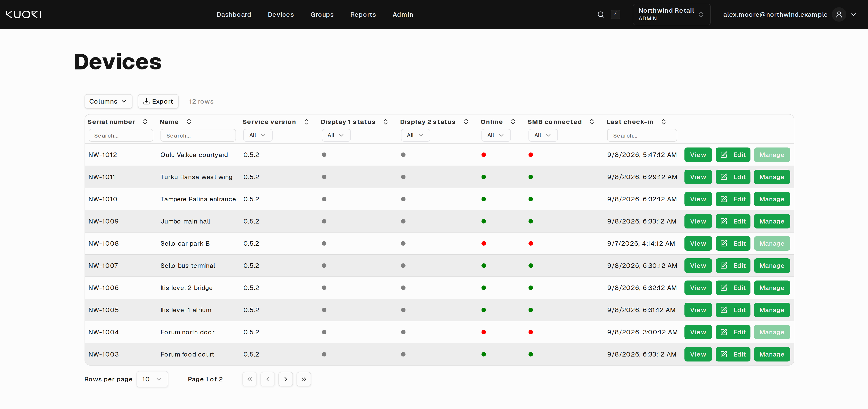
Task: Open Service version filter dropdown
Action: click(258, 135)
